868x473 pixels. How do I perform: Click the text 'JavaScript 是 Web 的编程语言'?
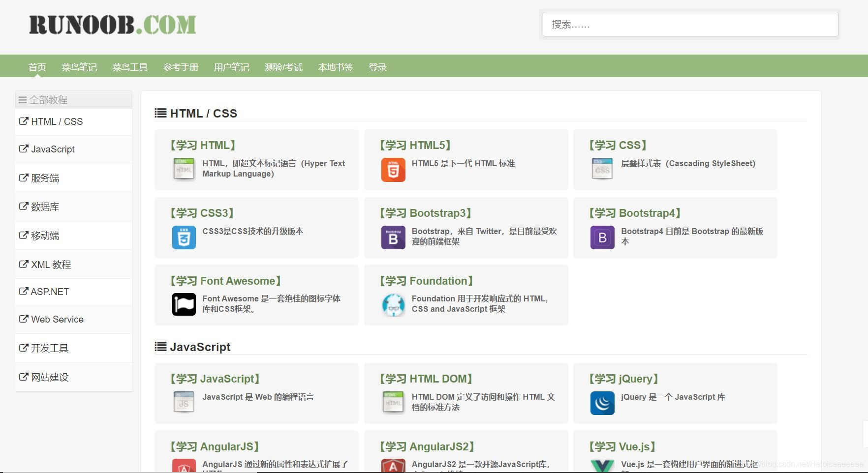(258, 397)
